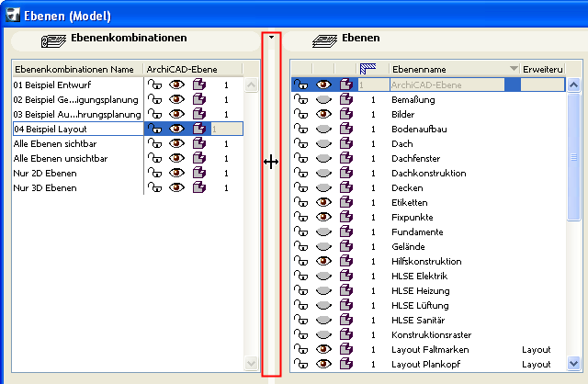Image resolution: width=588 pixels, height=384 pixels.
Task: Click the Erweiteru column header
Action: [543, 69]
